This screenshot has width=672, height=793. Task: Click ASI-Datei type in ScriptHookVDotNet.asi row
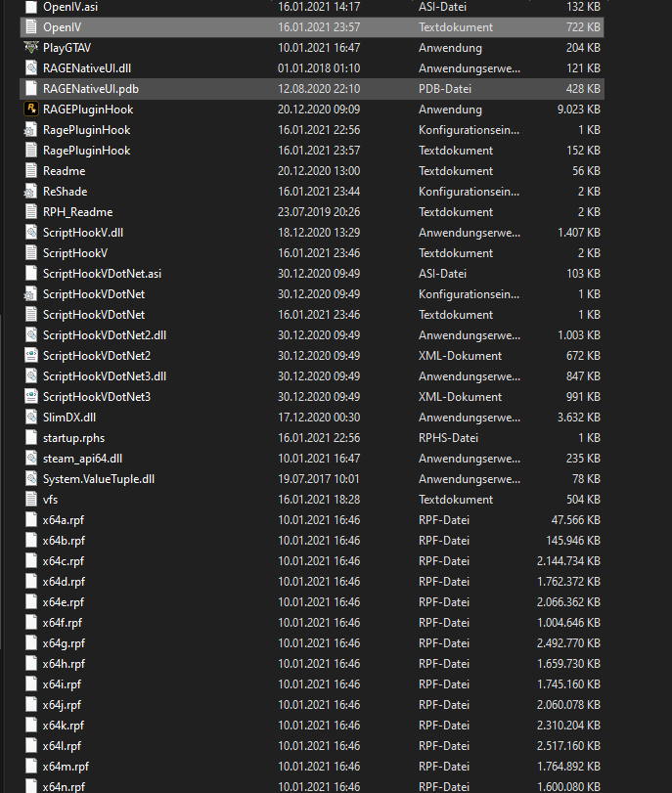click(442, 274)
